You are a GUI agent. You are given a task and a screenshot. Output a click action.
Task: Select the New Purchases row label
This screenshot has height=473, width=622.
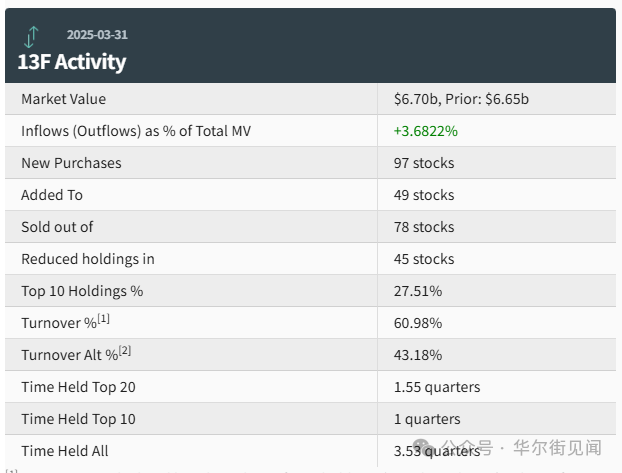pos(71,163)
